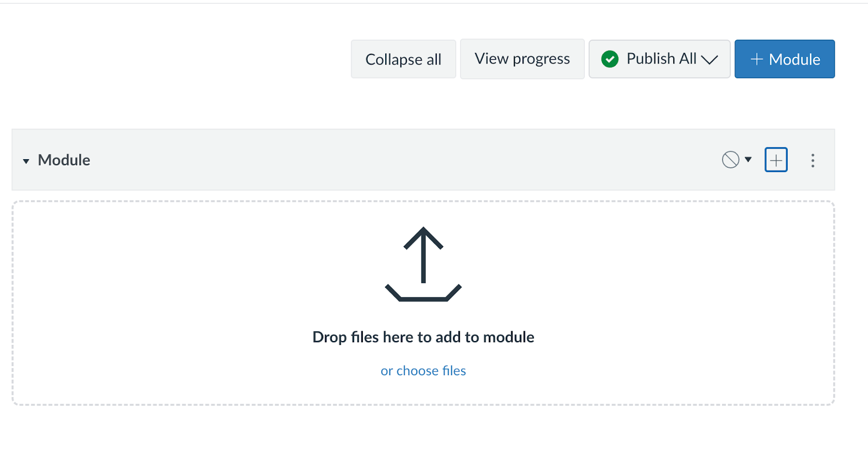Image resolution: width=868 pixels, height=473 pixels.
Task: Click the green checkmark in Publish All
Action: [610, 59]
